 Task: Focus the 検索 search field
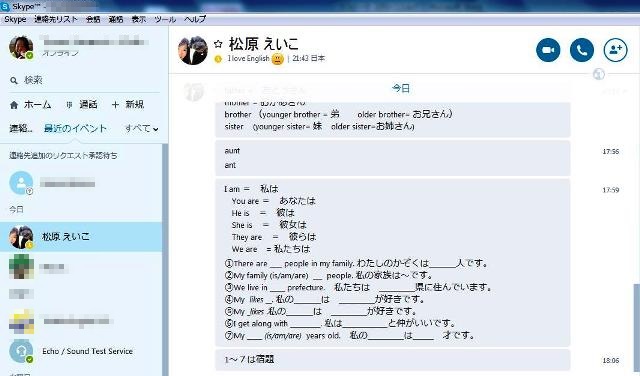coord(84,80)
